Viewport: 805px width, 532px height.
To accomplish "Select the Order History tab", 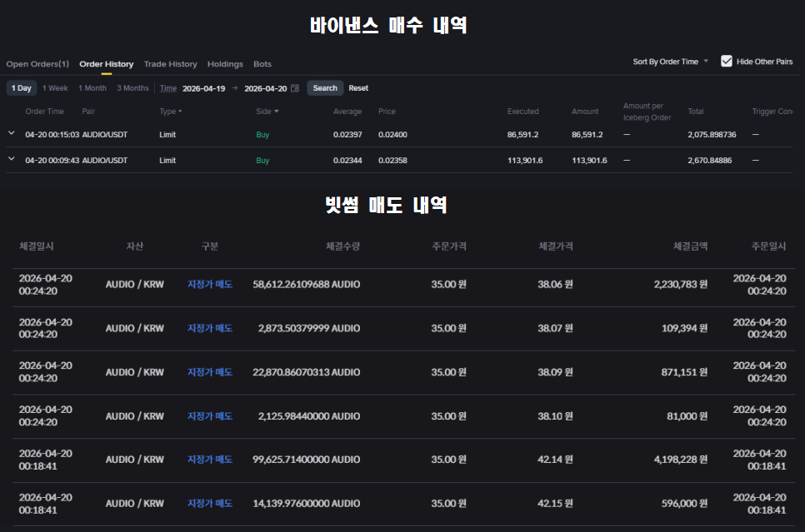I will (107, 64).
